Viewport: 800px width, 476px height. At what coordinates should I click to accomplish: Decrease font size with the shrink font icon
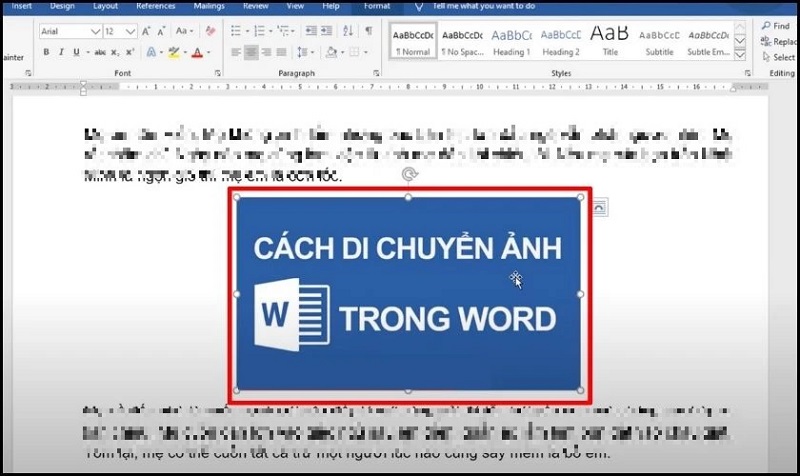click(x=161, y=31)
